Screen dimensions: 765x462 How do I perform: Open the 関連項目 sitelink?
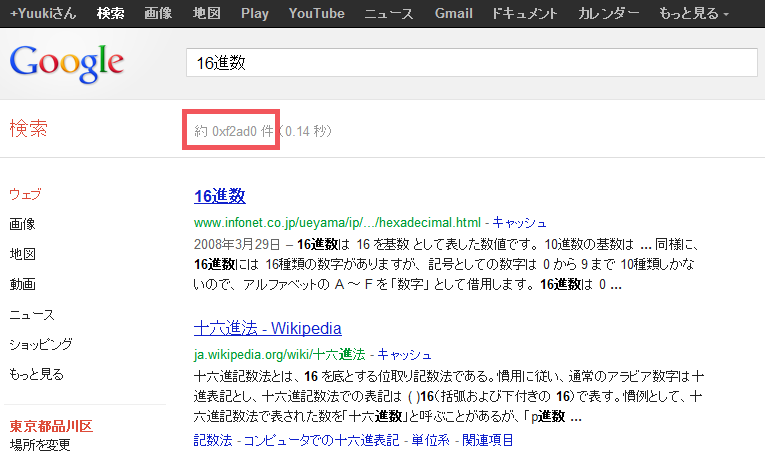487,440
